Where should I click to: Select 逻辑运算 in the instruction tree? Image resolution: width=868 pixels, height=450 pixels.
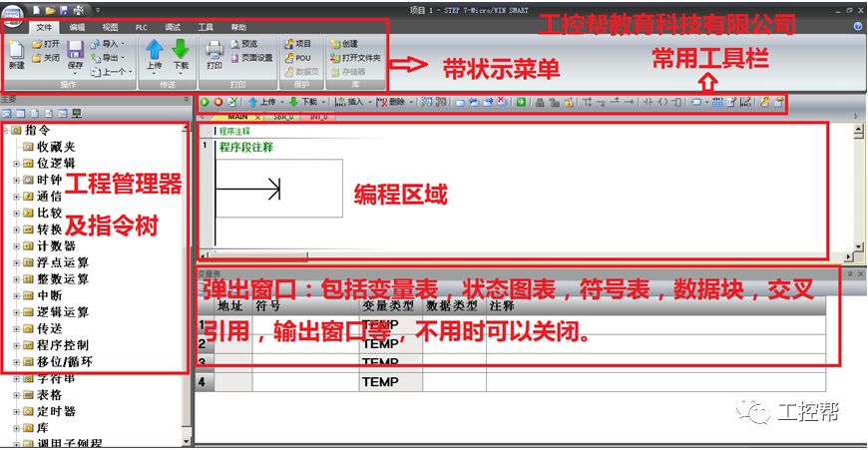(63, 312)
